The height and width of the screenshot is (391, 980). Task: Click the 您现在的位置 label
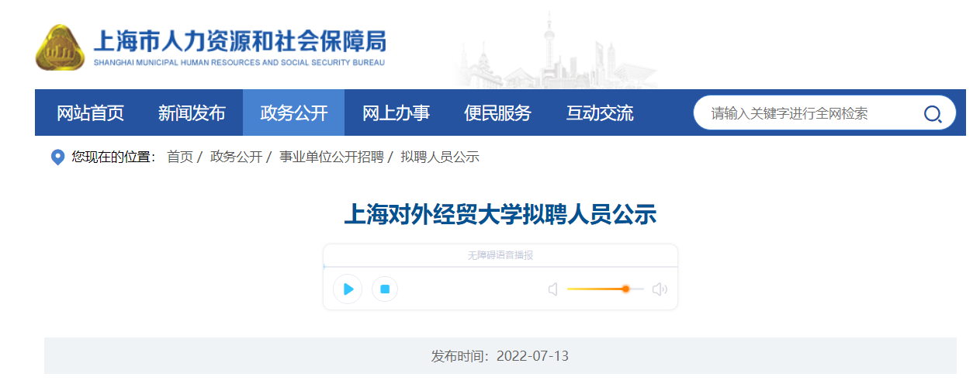click(114, 157)
